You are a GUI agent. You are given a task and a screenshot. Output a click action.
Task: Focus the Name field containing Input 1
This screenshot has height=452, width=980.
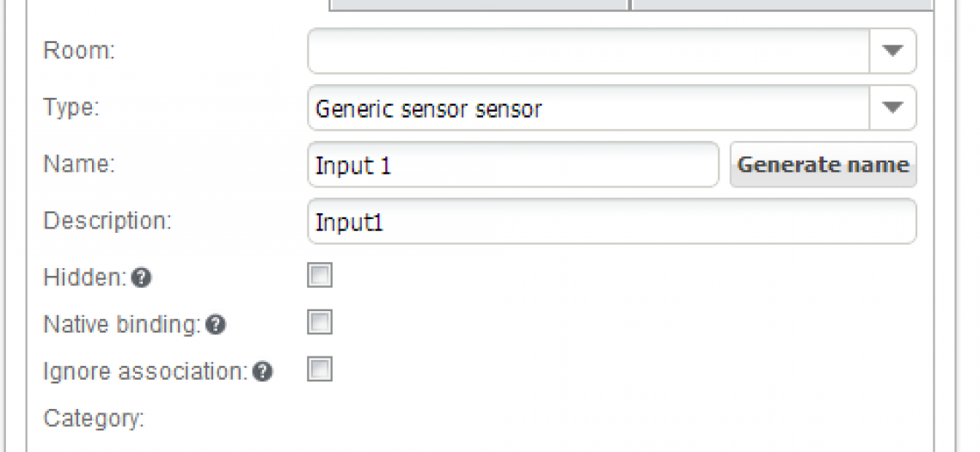513,164
